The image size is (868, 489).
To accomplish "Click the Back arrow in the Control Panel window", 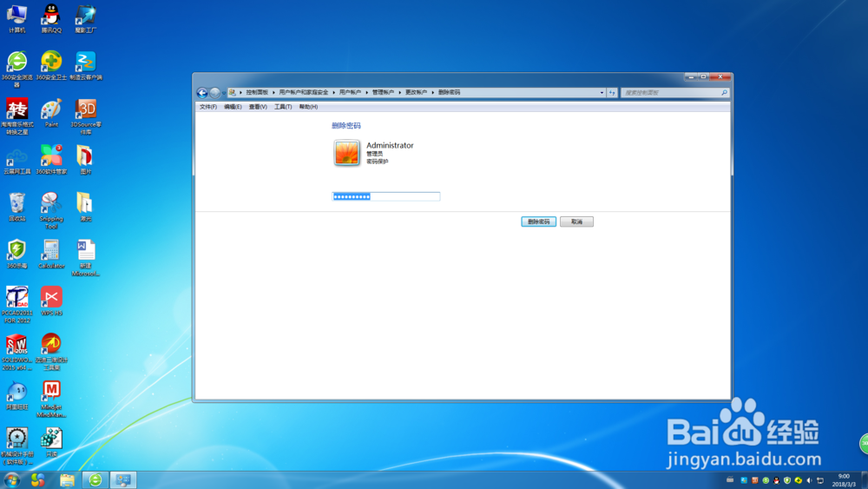I will (x=202, y=92).
